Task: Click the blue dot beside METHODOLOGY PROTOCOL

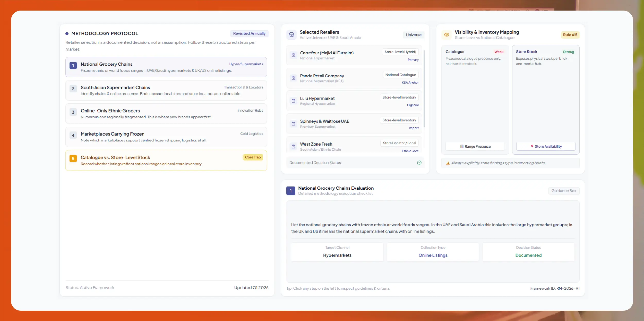Action: [x=67, y=34]
